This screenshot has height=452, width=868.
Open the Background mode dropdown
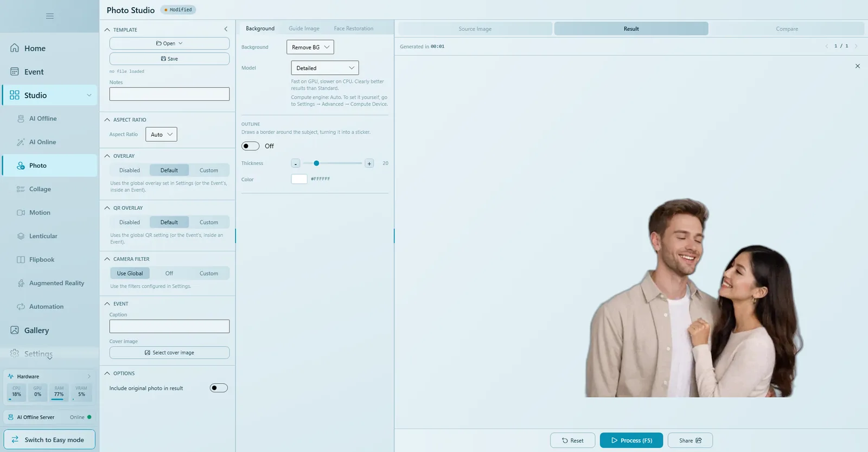point(310,47)
